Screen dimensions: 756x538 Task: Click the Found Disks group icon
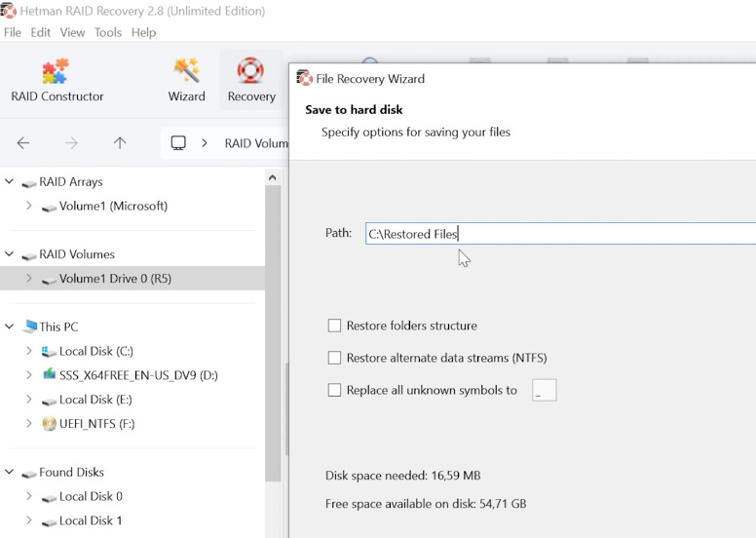click(29, 474)
